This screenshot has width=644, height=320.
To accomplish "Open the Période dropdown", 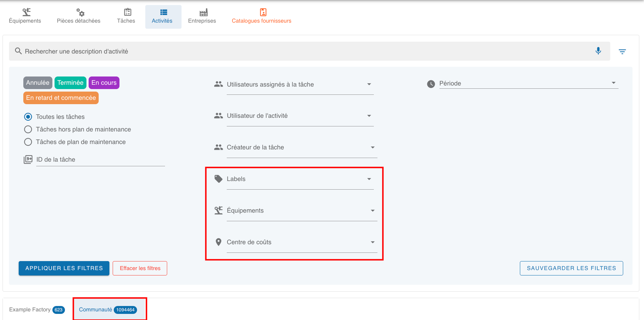I will pyautogui.click(x=528, y=83).
